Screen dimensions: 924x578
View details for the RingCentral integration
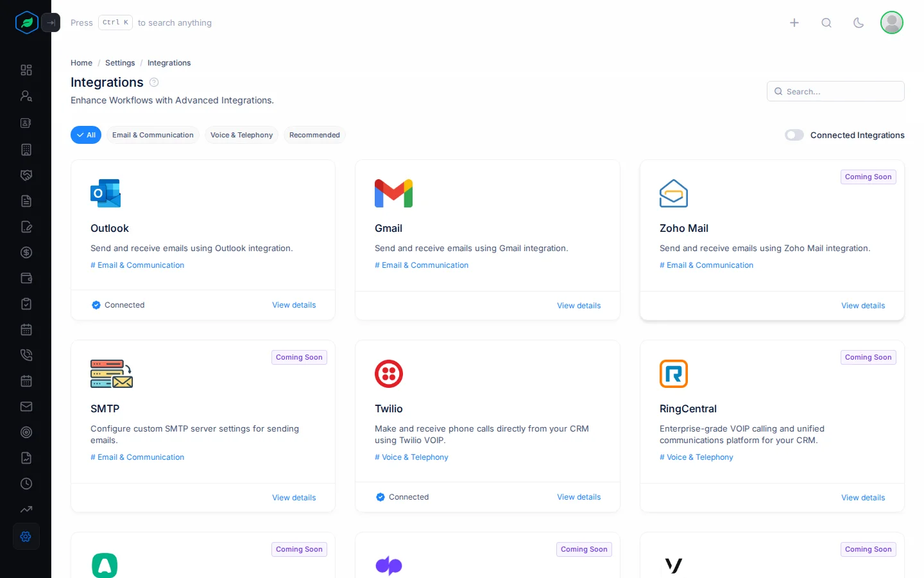click(863, 498)
